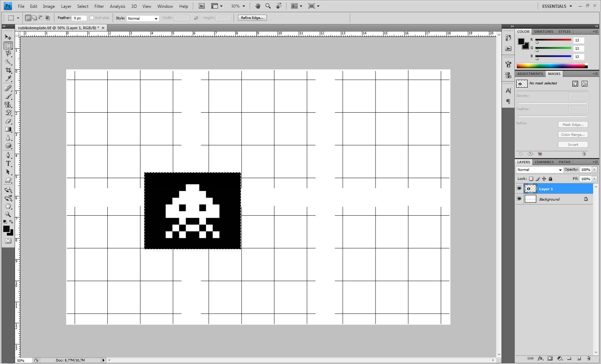Expand the Fill slider arrow
This screenshot has height=364, width=601.
click(595, 178)
